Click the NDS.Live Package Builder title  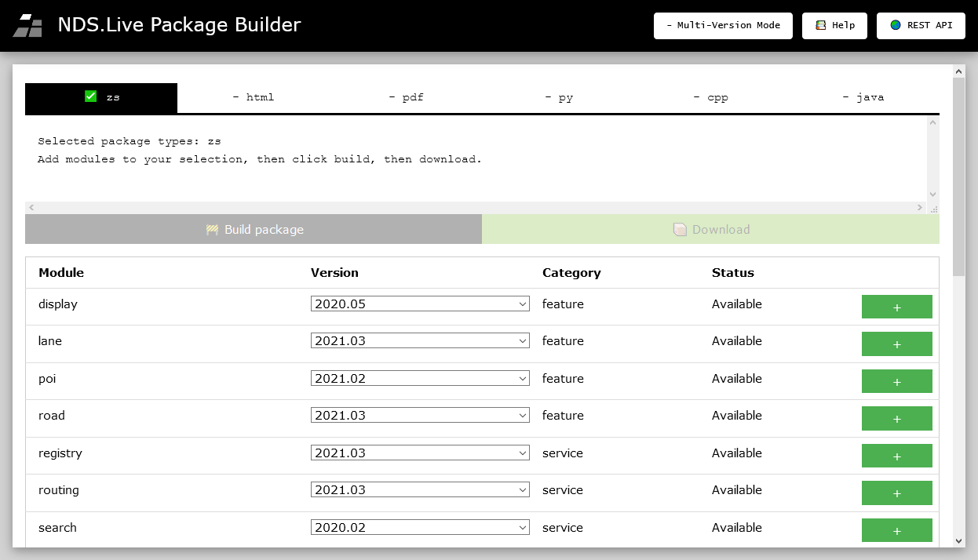pyautogui.click(x=179, y=25)
